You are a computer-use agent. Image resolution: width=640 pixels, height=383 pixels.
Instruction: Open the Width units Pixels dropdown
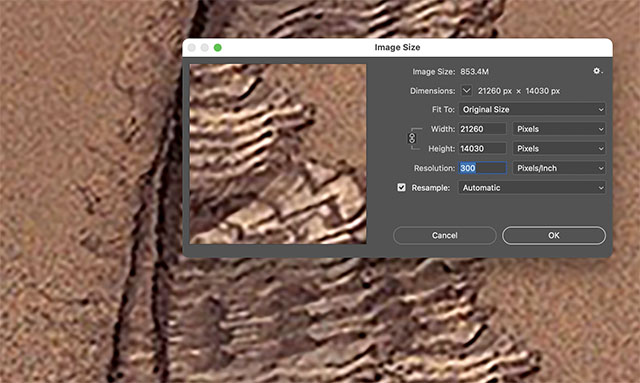coord(559,129)
